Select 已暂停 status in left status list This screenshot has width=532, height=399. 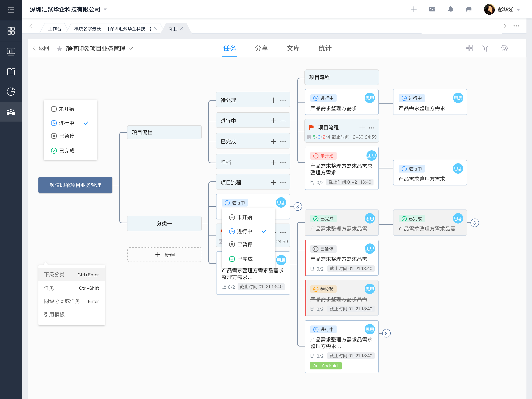pyautogui.click(x=67, y=136)
